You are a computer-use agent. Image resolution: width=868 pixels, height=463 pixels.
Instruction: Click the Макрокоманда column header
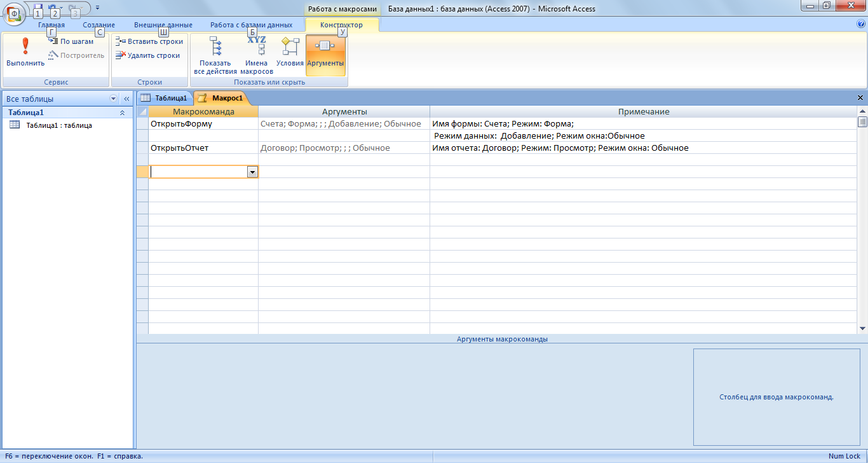click(x=203, y=111)
